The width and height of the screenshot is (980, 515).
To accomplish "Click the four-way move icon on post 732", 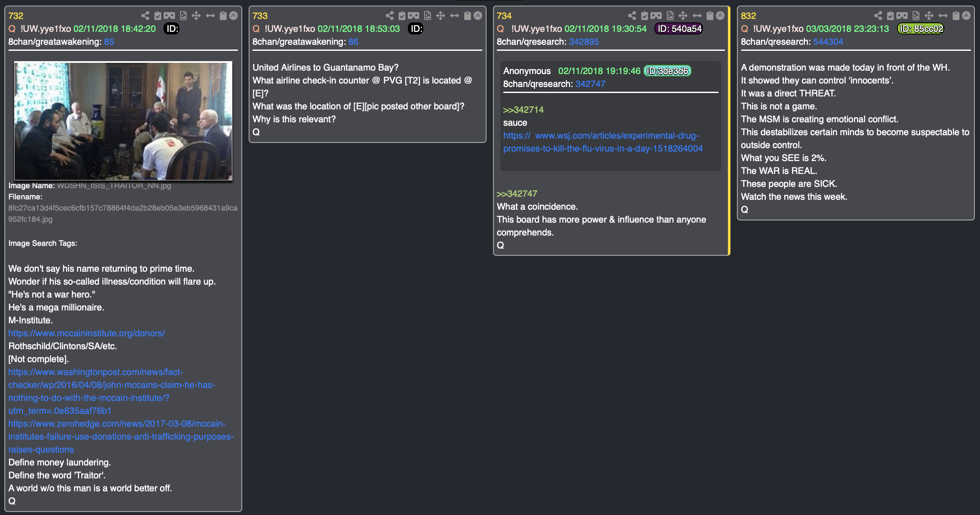I will pyautogui.click(x=196, y=16).
